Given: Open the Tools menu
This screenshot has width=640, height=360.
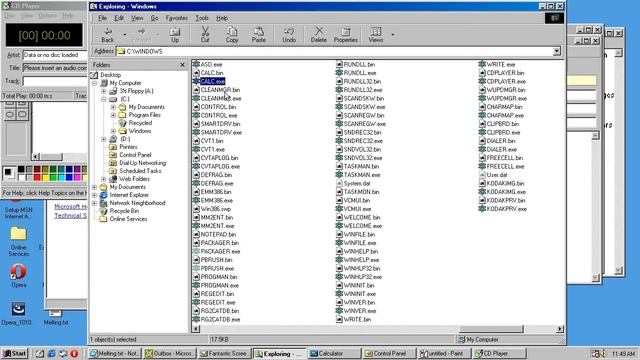Looking at the screenshot, I should [x=202, y=18].
